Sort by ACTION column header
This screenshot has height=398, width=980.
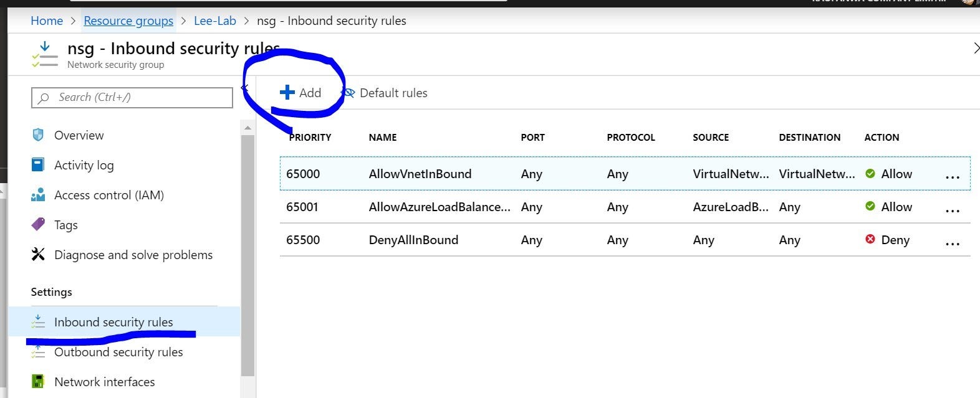pos(882,137)
